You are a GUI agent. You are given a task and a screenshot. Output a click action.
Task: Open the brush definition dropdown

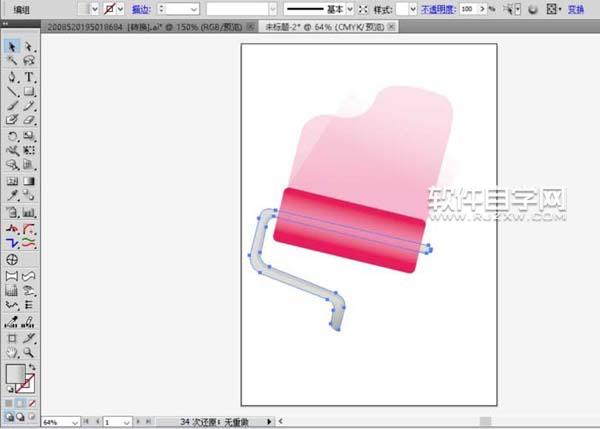(272, 9)
